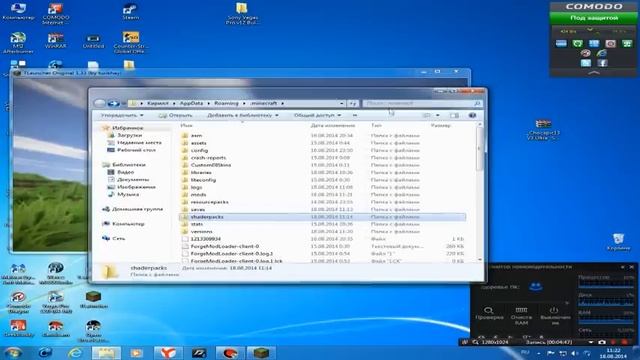Open the volume icon in the system tray
640x360 pixels.
click(575, 353)
